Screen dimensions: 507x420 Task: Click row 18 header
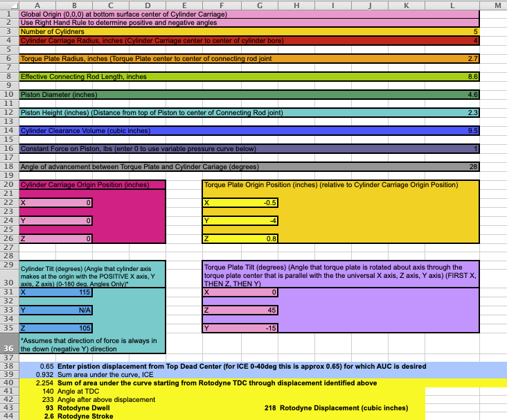tap(9, 166)
